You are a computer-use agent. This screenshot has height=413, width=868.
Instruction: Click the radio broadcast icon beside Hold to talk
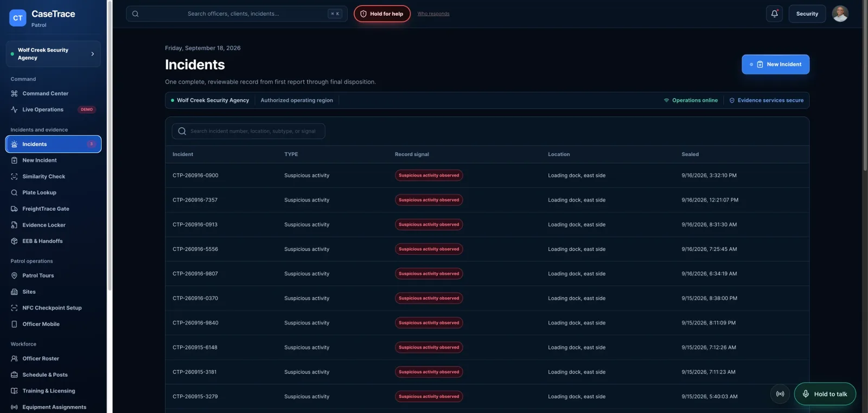(x=780, y=394)
